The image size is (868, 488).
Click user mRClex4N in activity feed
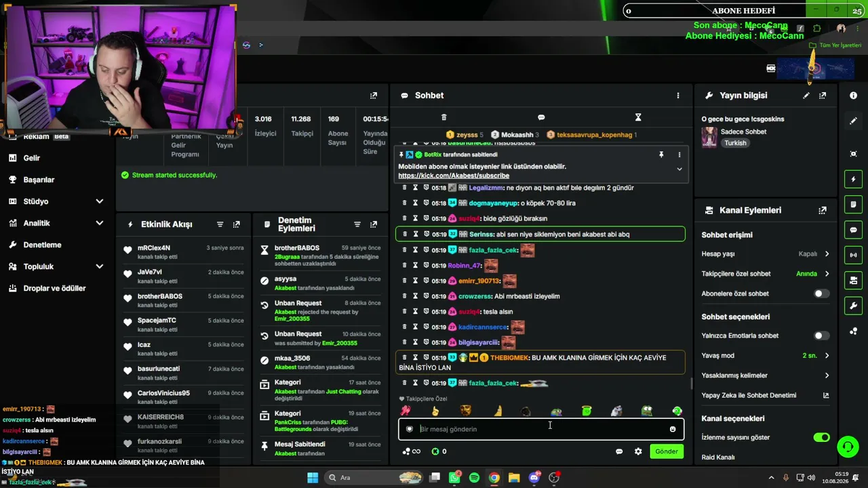point(154,248)
